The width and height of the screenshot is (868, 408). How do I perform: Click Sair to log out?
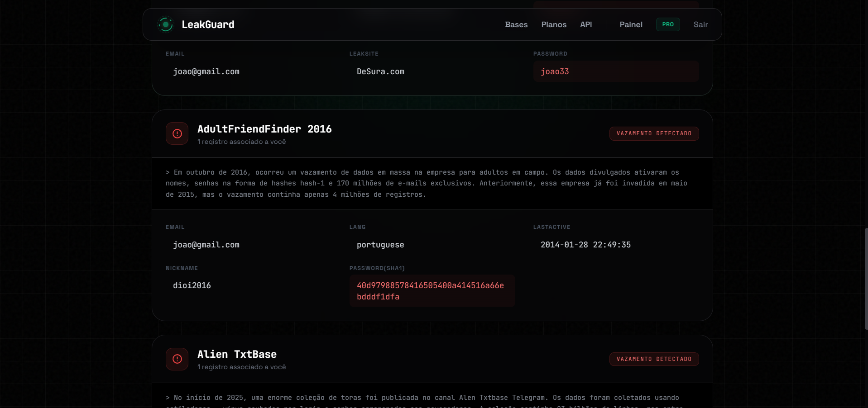(700, 24)
